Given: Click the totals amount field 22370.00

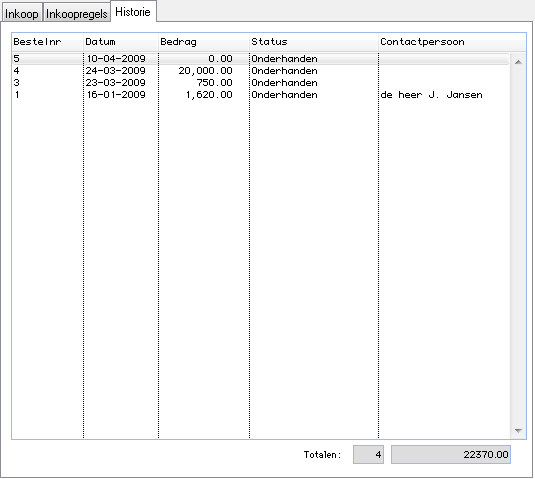Looking at the screenshot, I should tap(451, 454).
